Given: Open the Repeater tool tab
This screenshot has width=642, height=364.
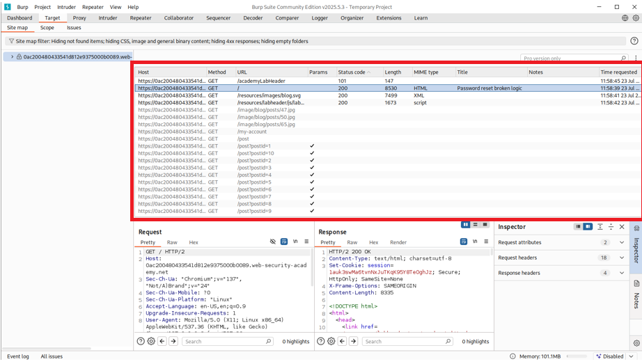Looking at the screenshot, I should click(141, 18).
